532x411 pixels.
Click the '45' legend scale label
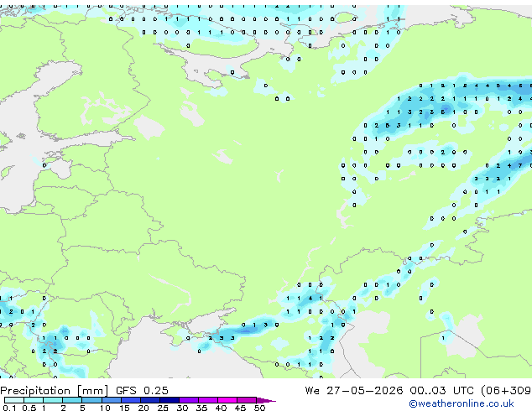click(240, 408)
